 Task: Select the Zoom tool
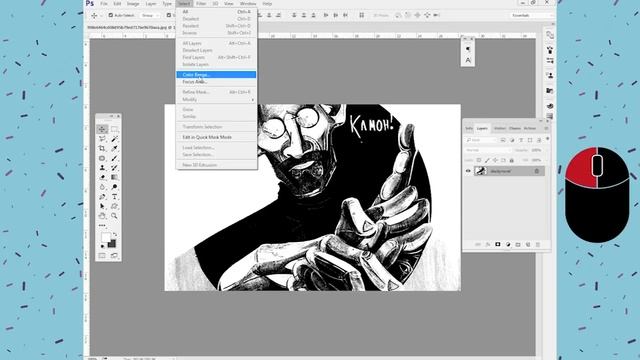click(114, 216)
